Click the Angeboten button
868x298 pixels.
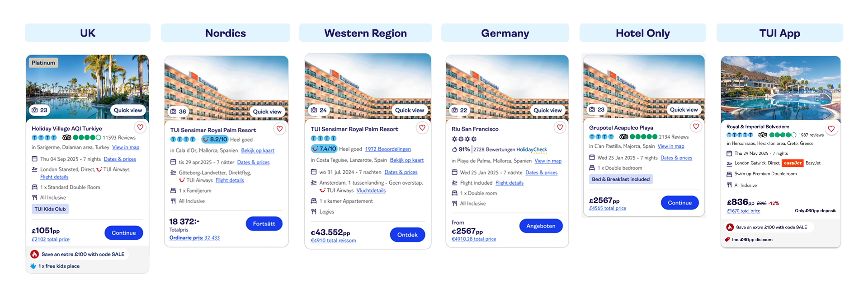click(x=541, y=226)
